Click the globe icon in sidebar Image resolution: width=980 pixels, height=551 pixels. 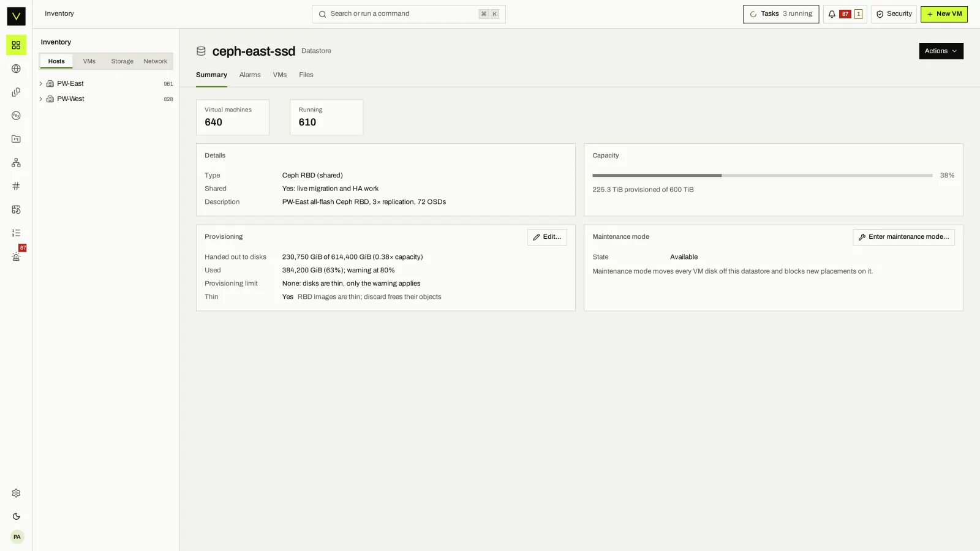point(16,69)
